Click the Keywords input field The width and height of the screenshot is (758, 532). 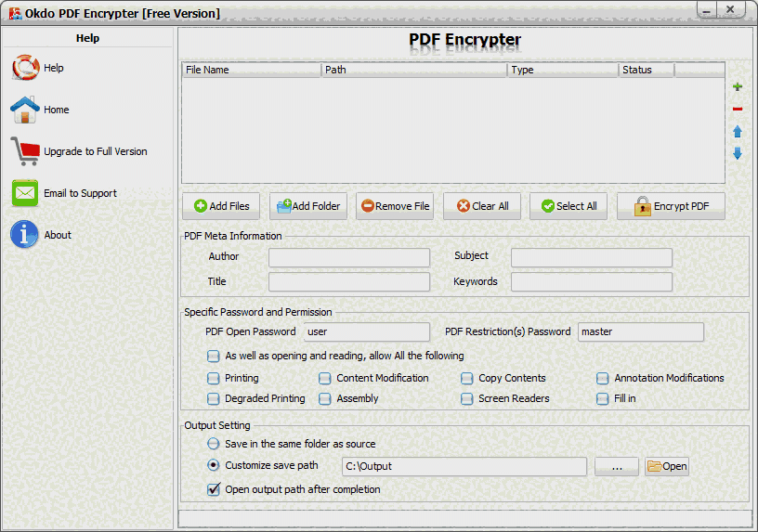(x=591, y=281)
